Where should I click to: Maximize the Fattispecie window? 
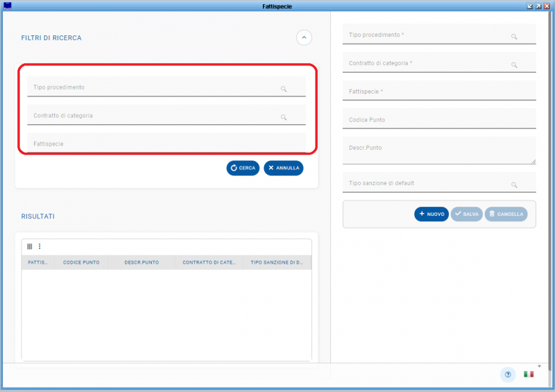point(538,6)
